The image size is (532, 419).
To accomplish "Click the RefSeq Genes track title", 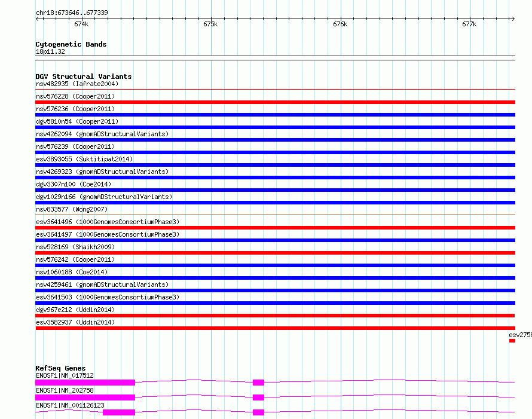I will pos(60,368).
